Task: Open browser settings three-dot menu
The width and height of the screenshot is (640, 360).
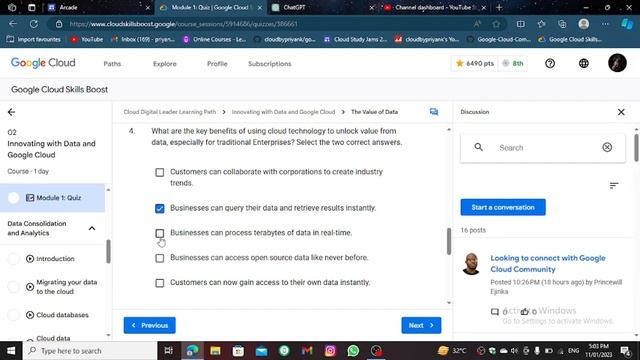Action: 605,24
